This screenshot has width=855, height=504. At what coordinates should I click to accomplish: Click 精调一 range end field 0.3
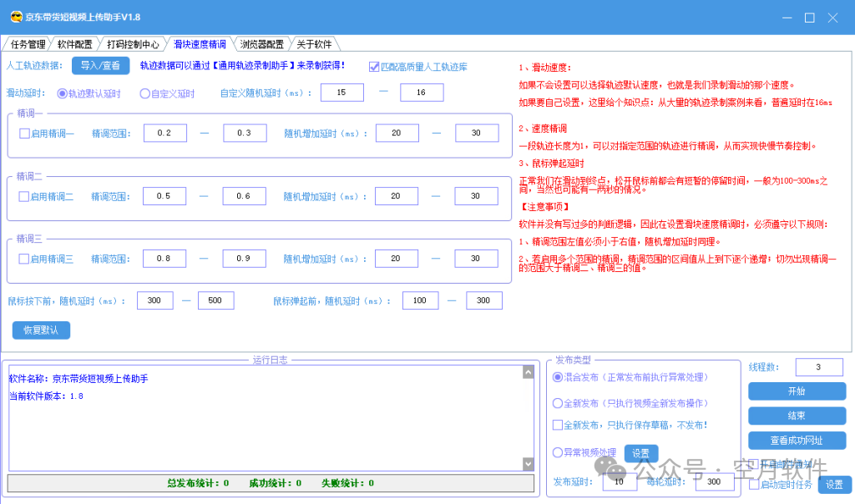click(x=245, y=133)
